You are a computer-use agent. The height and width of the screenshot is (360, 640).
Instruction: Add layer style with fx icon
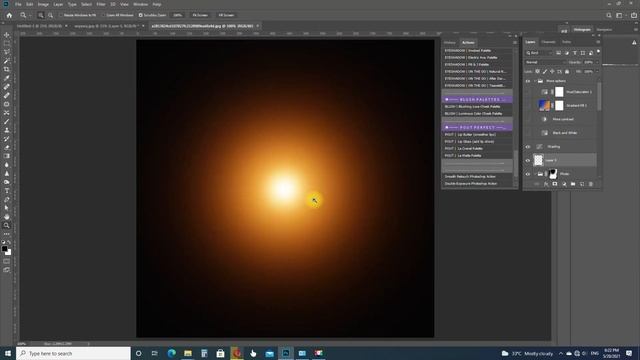[546, 184]
